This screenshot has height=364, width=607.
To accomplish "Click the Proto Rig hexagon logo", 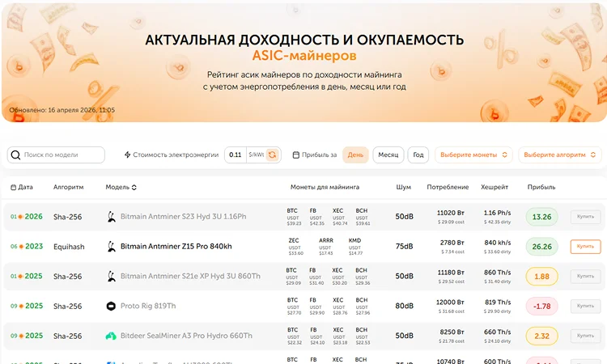I will (111, 306).
